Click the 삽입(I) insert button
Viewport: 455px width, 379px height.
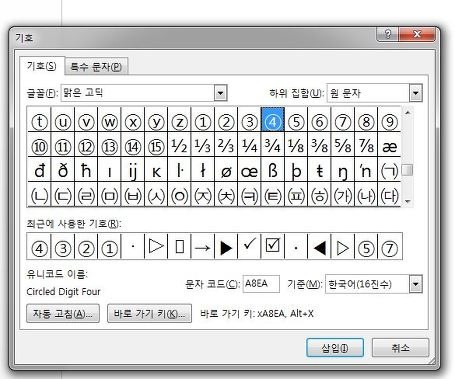point(335,348)
